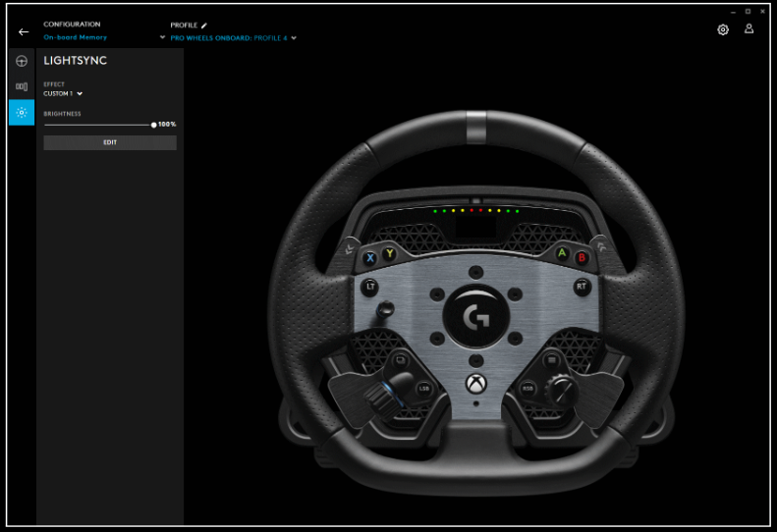
Task: Open the steering wheel settings tab
Action: tap(22, 61)
